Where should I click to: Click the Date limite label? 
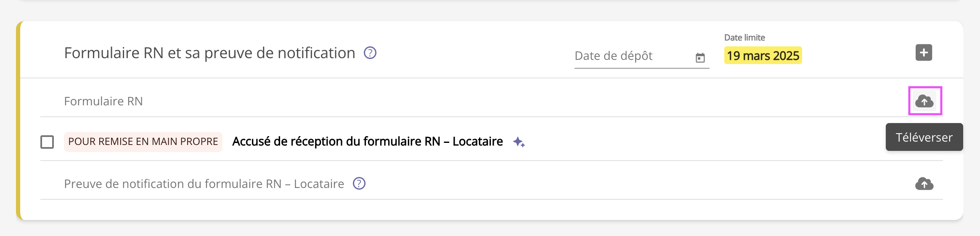click(744, 38)
